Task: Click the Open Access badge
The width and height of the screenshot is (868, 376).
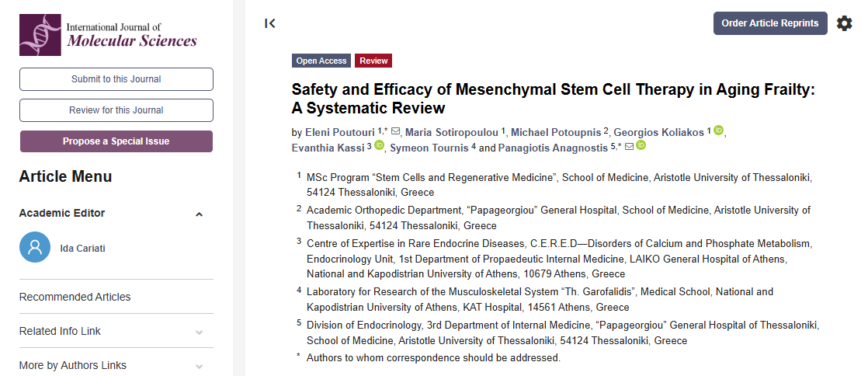Action: tap(321, 61)
